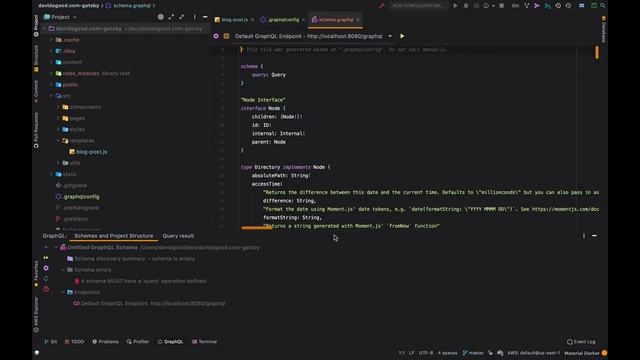Image resolution: width=640 pixels, height=360 pixels.
Task: Run the GraphQL query with the play icon
Action: tap(402, 36)
